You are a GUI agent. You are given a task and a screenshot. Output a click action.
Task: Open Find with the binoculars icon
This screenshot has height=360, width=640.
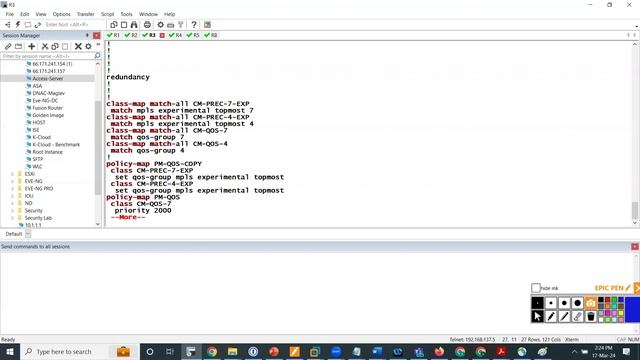pyautogui.click(x=134, y=25)
